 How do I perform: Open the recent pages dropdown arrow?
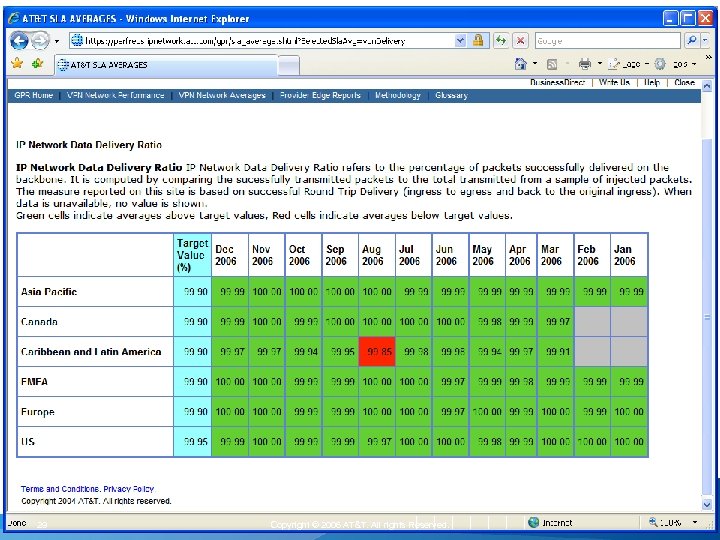pyautogui.click(x=57, y=41)
